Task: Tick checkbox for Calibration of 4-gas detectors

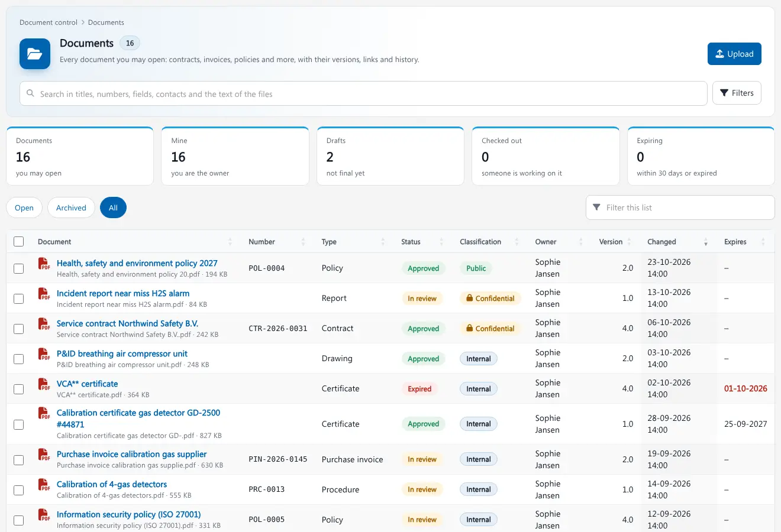Action: 19,490
